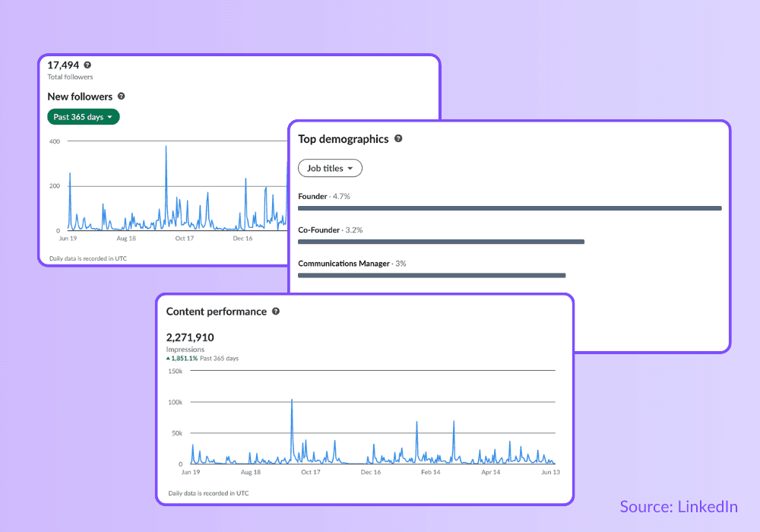This screenshot has width=760, height=532.
Task: Open the Past 365 days dropdown
Action: [x=84, y=117]
